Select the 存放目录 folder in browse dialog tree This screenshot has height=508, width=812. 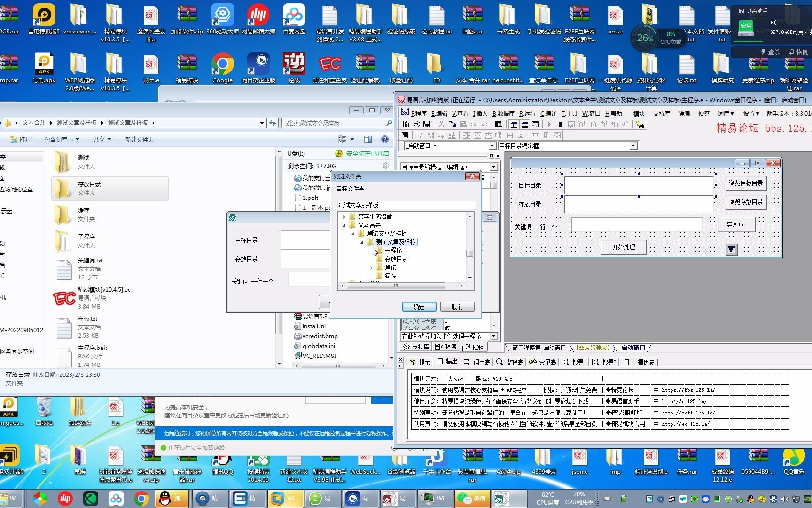[396, 259]
